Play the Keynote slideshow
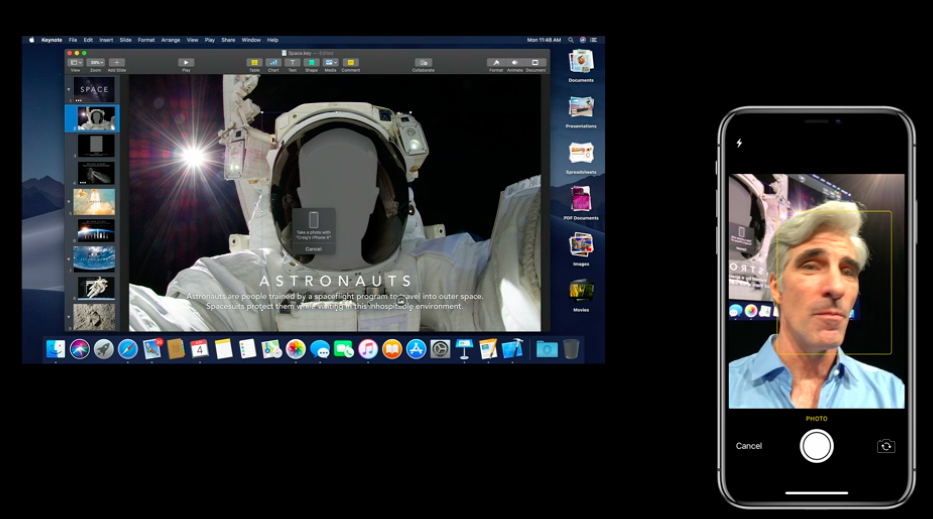The height and width of the screenshot is (519, 933). (x=186, y=62)
